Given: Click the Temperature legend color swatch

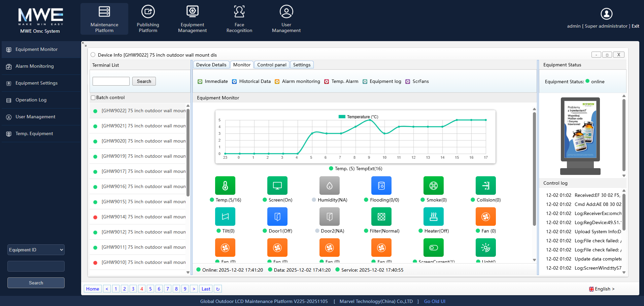Looking at the screenshot, I should tap(342, 117).
